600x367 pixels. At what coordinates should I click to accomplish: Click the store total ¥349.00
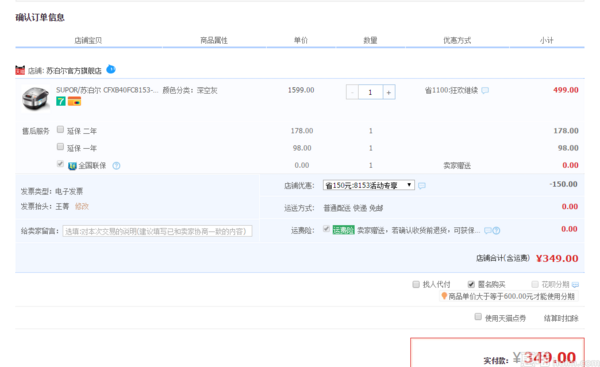pyautogui.click(x=557, y=258)
